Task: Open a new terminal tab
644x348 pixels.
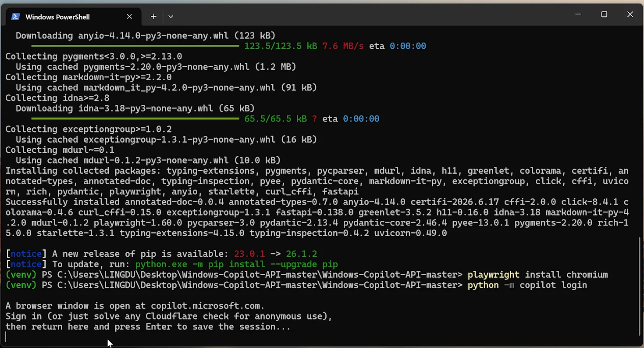Action: [153, 17]
